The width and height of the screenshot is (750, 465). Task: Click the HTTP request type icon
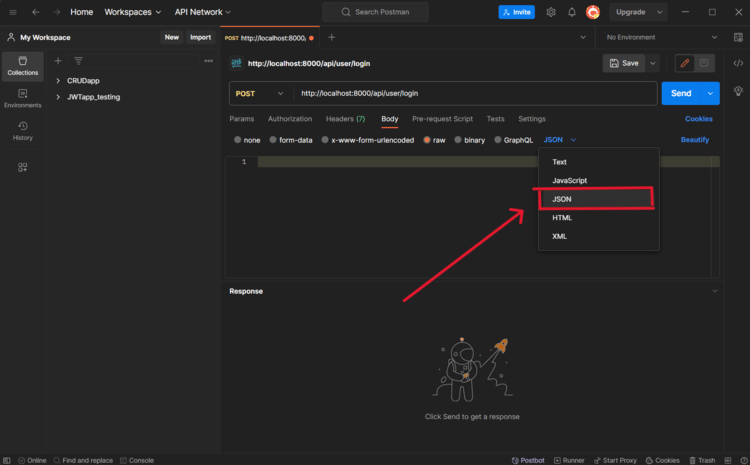pos(236,63)
